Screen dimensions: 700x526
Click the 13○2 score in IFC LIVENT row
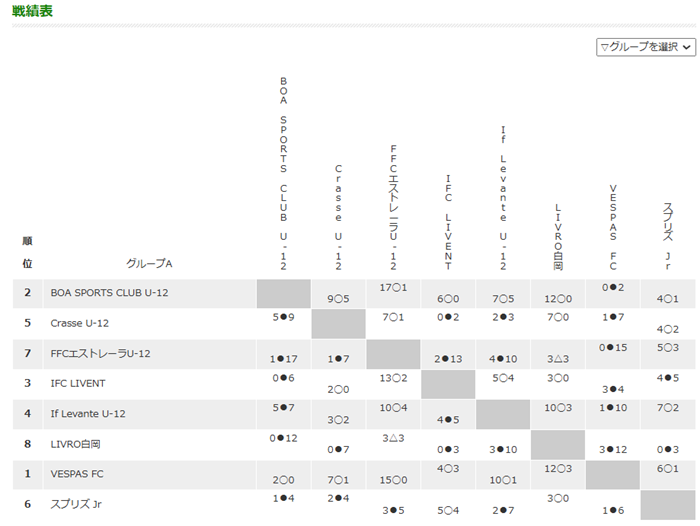(x=393, y=378)
